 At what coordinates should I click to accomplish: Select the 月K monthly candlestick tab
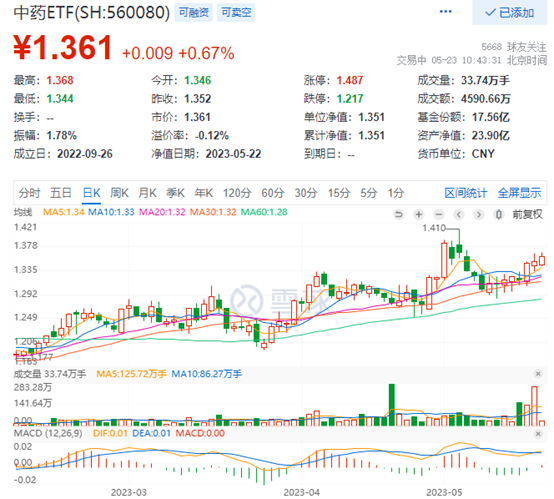click(147, 193)
